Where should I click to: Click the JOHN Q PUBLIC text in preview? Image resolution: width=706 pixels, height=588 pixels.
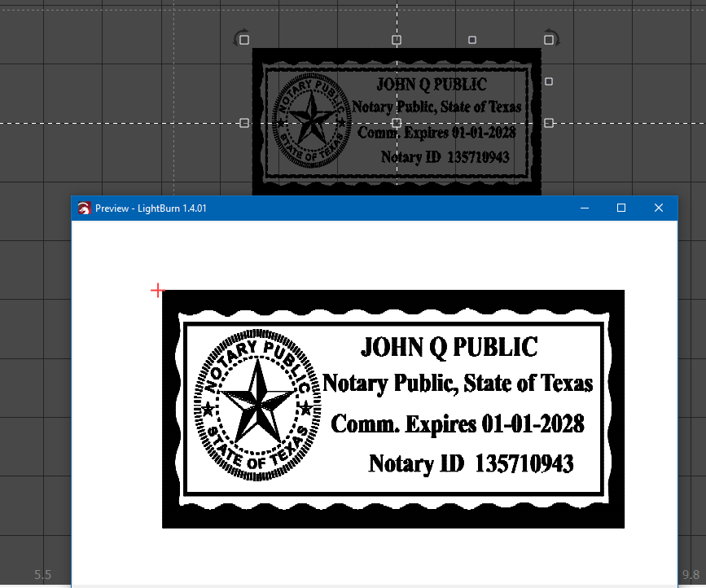pos(449,347)
